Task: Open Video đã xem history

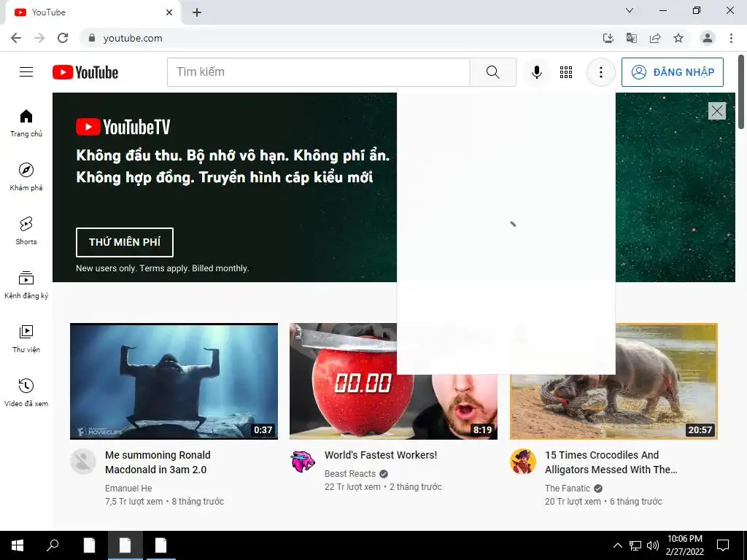Action: point(26,392)
